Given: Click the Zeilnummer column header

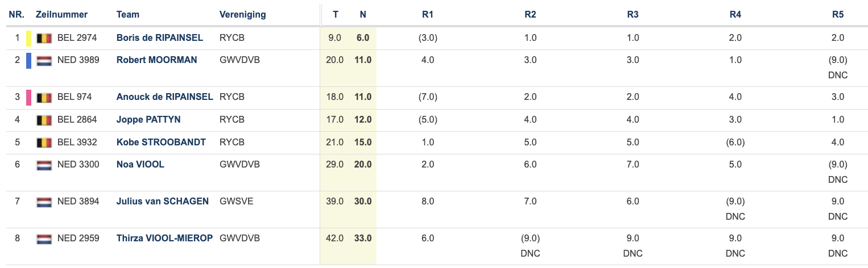Looking at the screenshot, I should click(60, 15).
